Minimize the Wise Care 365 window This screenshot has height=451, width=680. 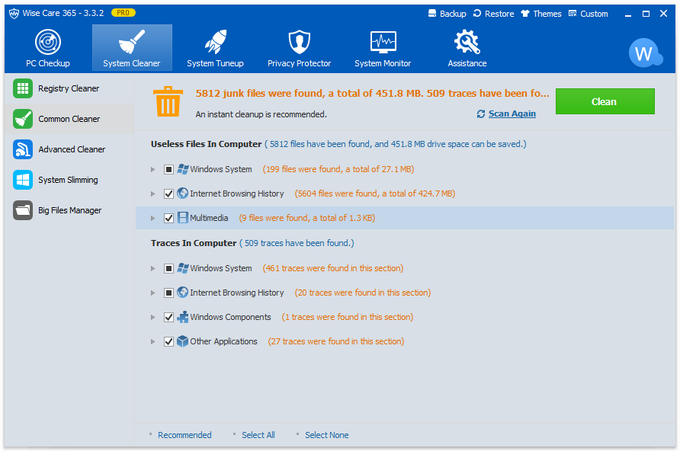tap(628, 14)
